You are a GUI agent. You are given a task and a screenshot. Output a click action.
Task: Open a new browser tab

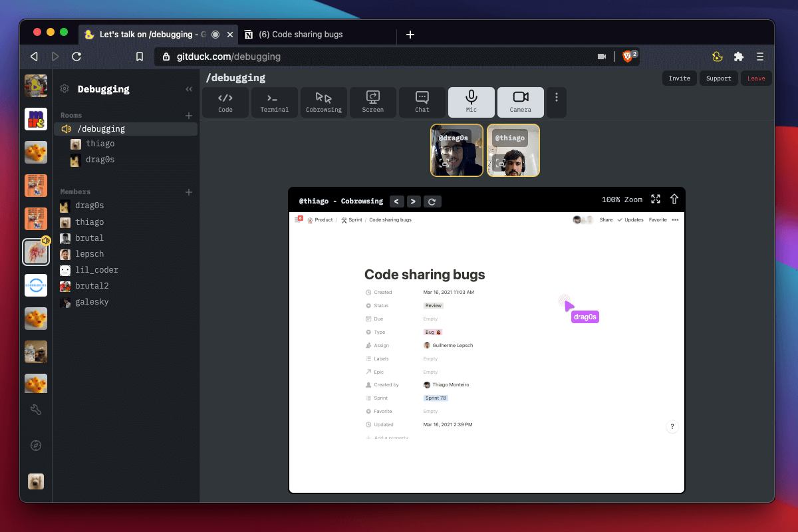point(410,35)
